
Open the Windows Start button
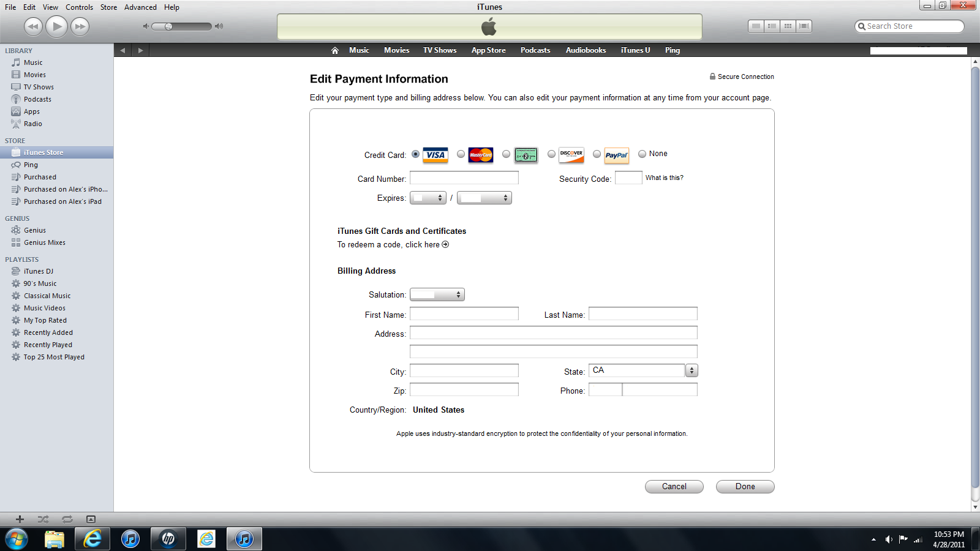tap(17, 539)
